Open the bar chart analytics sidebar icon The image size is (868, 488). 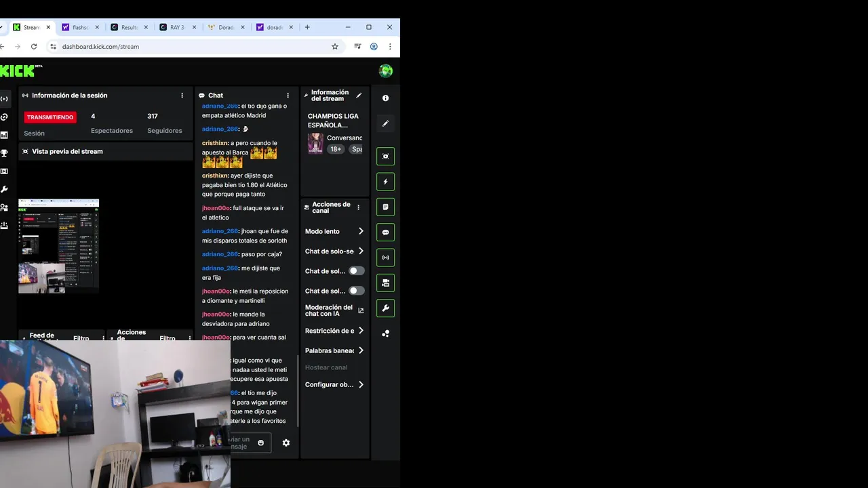pos(4,135)
